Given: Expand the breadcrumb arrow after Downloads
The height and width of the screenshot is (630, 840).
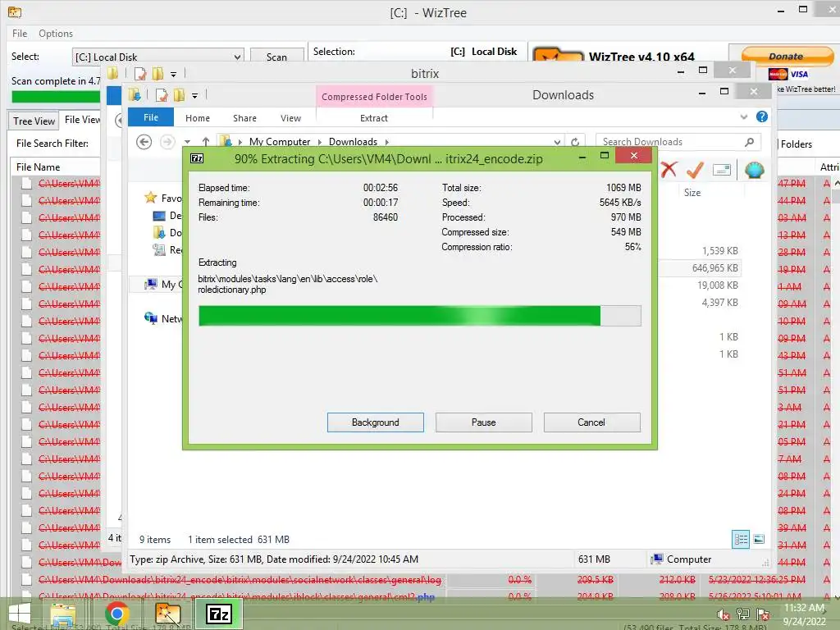Looking at the screenshot, I should 386,142.
